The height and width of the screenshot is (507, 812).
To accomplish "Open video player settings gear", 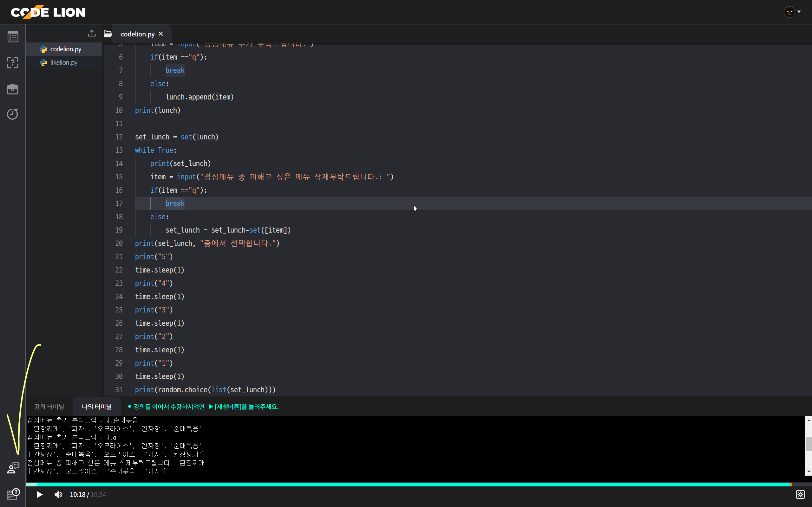I will point(800,494).
